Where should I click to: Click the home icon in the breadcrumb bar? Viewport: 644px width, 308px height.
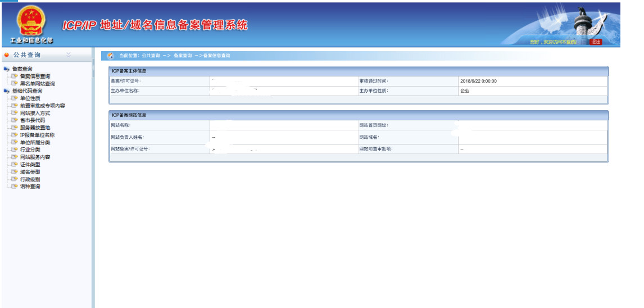110,56
